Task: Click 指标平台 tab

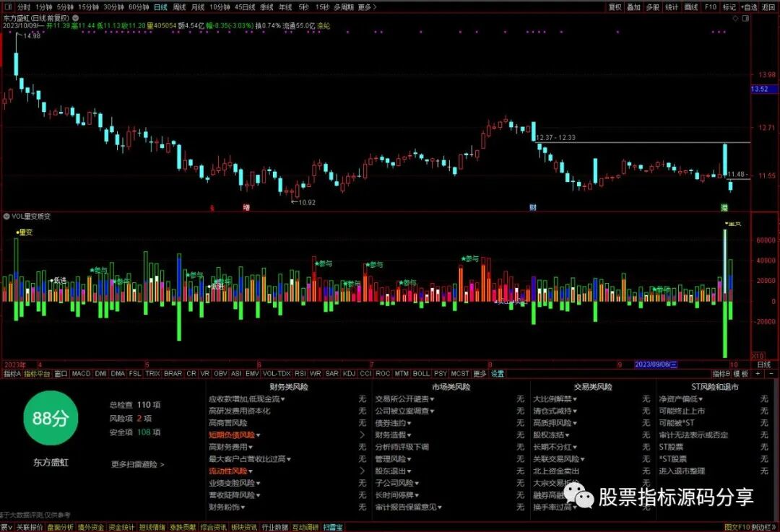Action: pos(38,373)
